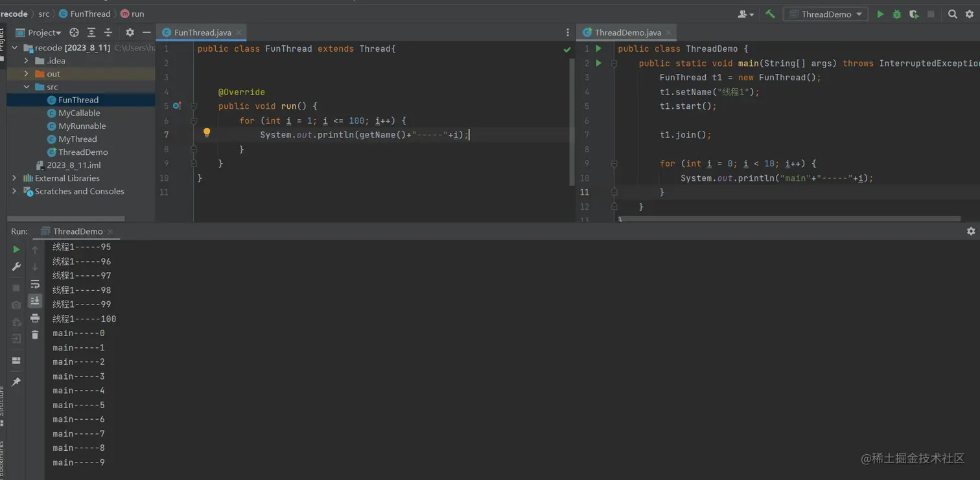Click run method in the breadcrumb bar
This screenshot has width=980, height=480.
pyautogui.click(x=132, y=14)
